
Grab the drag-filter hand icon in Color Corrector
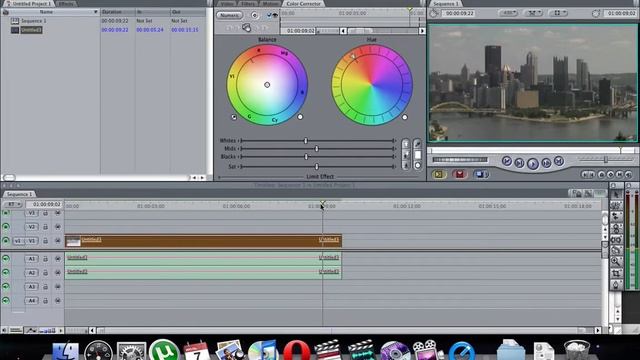coord(246,27)
